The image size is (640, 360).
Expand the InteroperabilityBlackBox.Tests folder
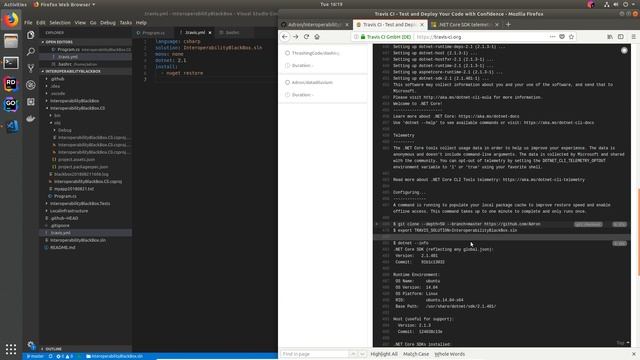click(80, 204)
